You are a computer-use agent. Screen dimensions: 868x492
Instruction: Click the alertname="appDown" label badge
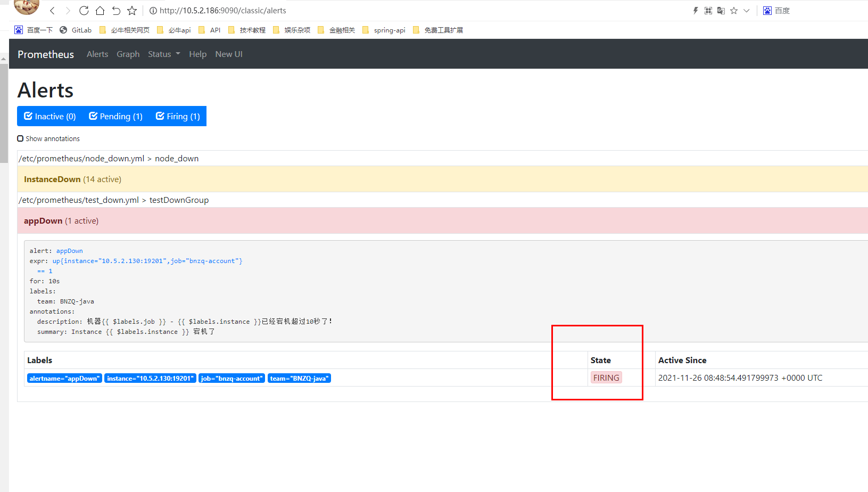coord(64,379)
